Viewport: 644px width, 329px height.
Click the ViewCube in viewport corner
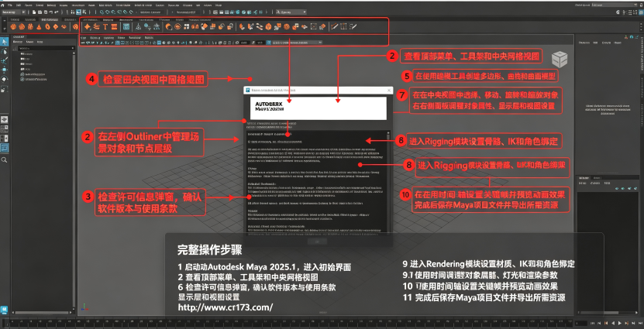(560, 60)
